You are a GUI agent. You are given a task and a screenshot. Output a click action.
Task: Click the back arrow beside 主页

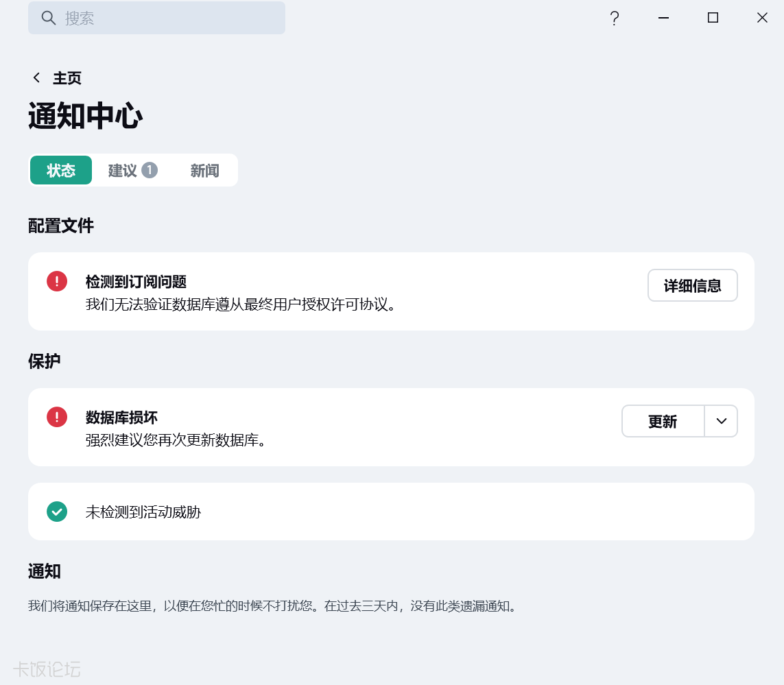coord(36,77)
